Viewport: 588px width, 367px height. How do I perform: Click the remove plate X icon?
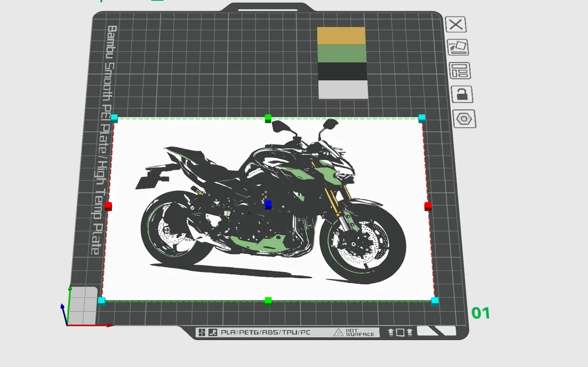456,24
